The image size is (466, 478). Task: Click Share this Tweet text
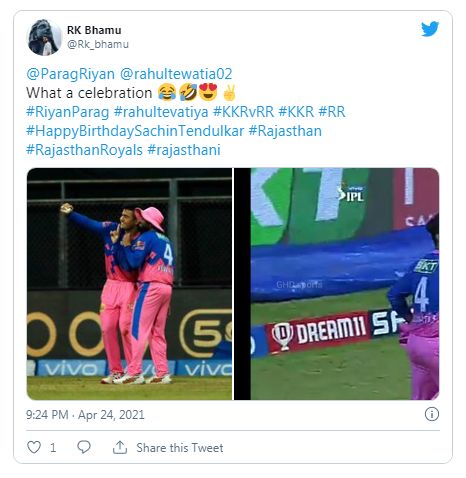tap(180, 447)
